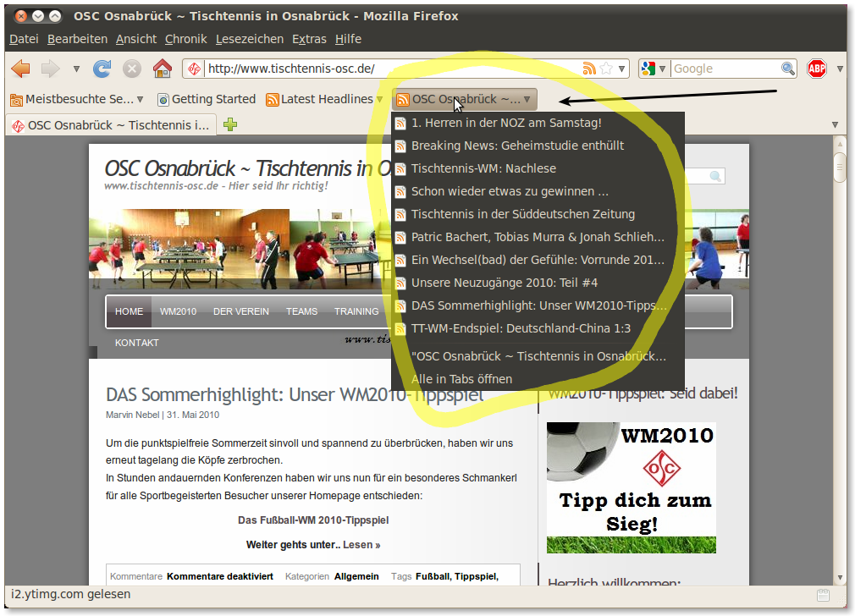Viewport: 855px width, 616px height.
Task: Click the site favicon in the address bar
Action: pyautogui.click(x=194, y=69)
